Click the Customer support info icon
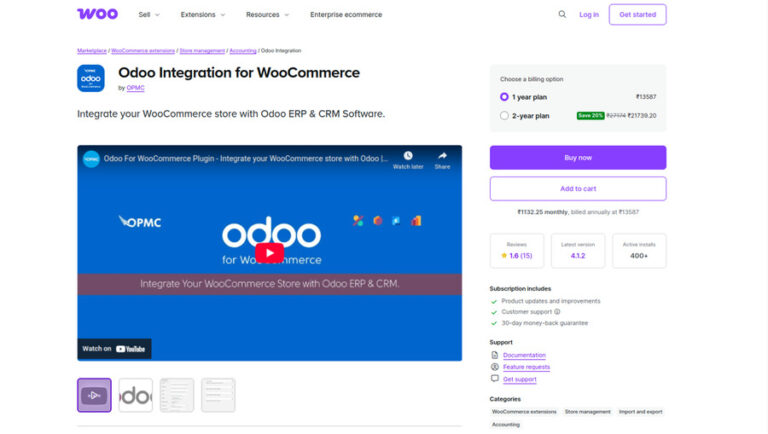768x434 pixels. 557,312
